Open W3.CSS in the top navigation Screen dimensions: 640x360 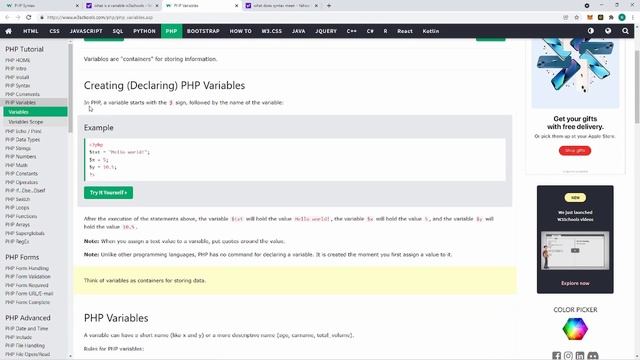[x=272, y=31]
